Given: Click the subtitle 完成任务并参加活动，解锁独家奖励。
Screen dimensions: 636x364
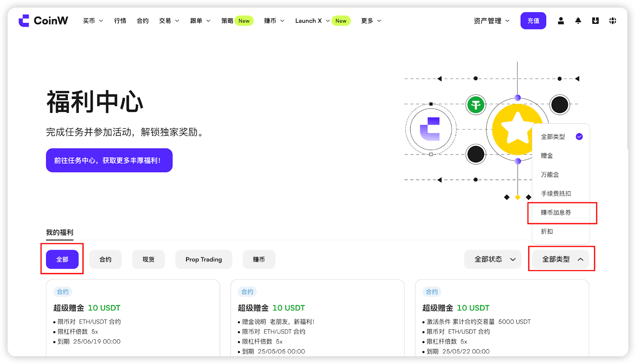Looking at the screenshot, I should tap(126, 132).
